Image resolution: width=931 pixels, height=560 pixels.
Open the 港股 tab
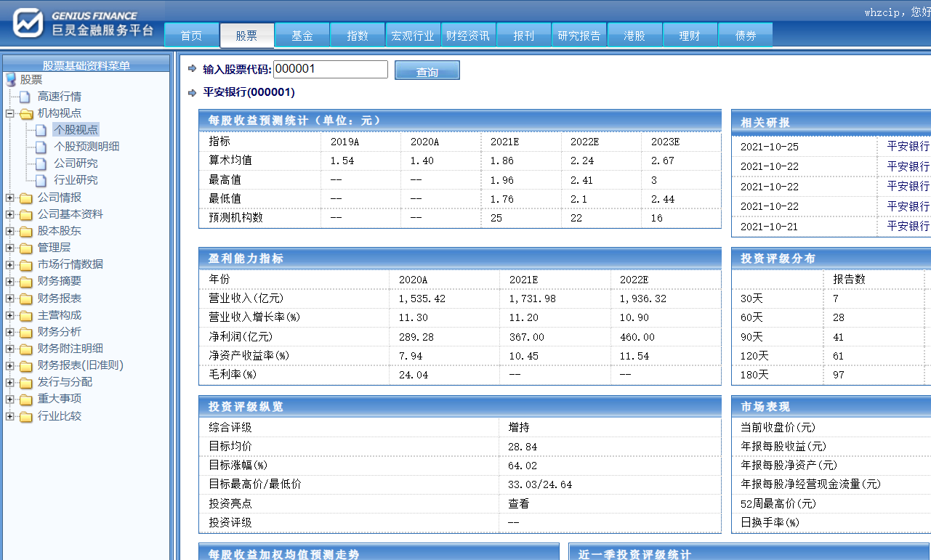pos(634,36)
